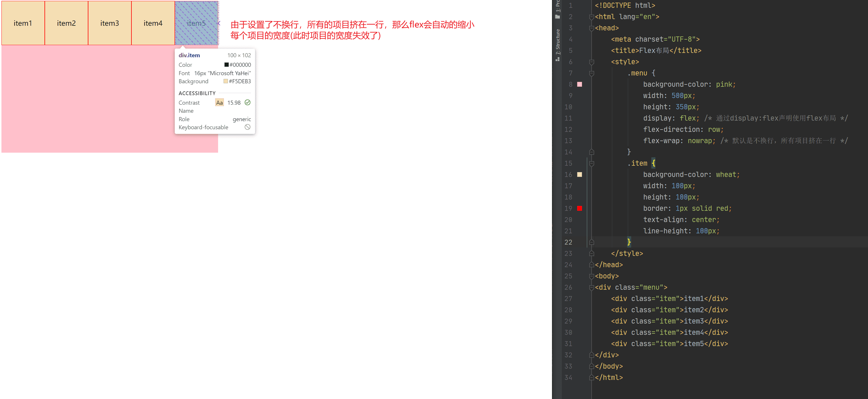Click the red color gutter swatch on line 19

579,208
